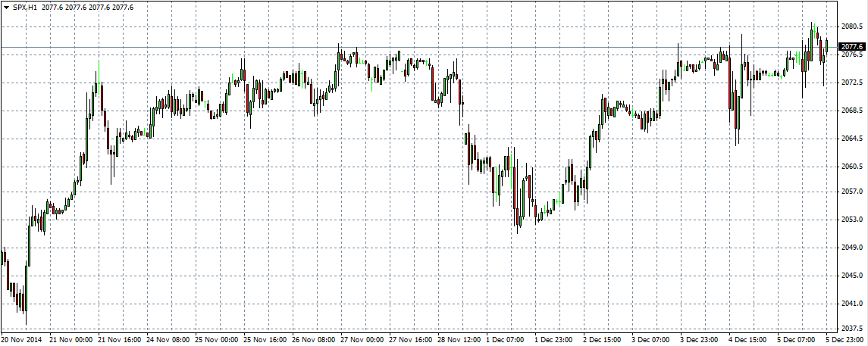Screen dimensions: 868x346
Task: Click the SPX,H1 symbol label
Action: [x=25, y=7]
